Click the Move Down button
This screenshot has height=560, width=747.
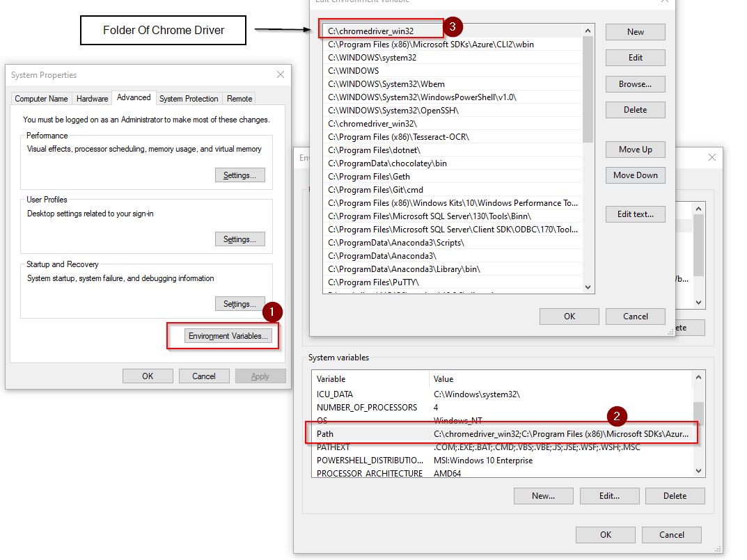tap(636, 175)
